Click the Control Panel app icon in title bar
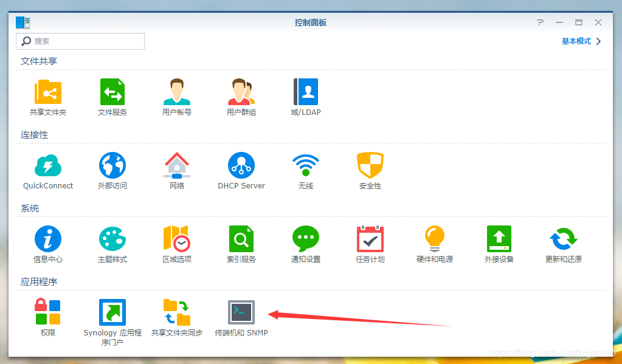 tap(23, 22)
